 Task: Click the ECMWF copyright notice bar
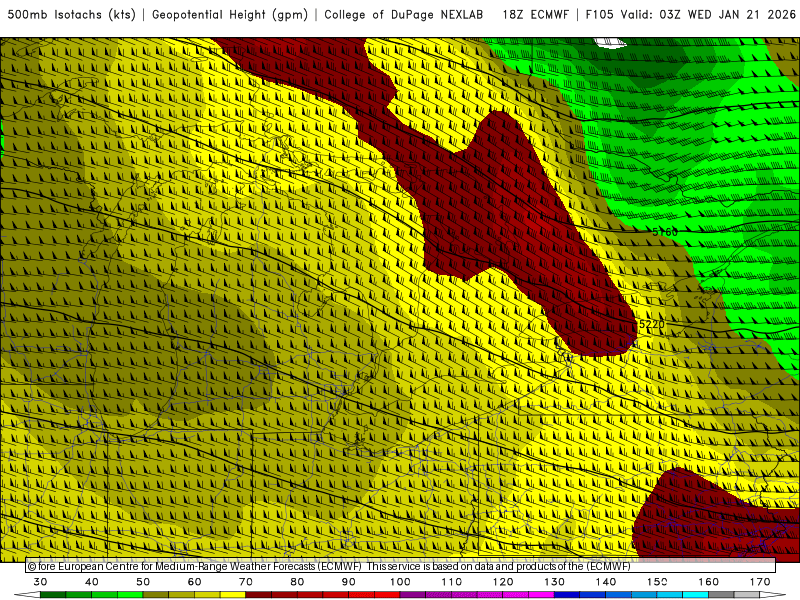pos(401,566)
